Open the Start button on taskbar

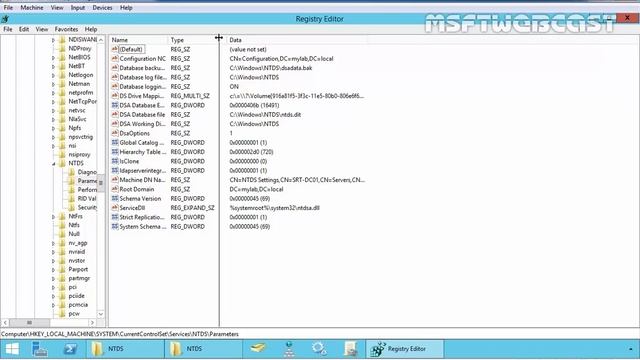tap(12, 349)
